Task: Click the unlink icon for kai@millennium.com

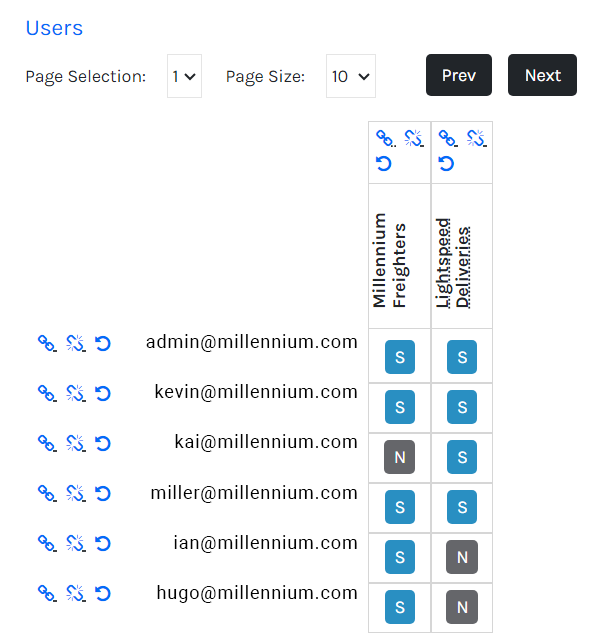Action: 76,444
